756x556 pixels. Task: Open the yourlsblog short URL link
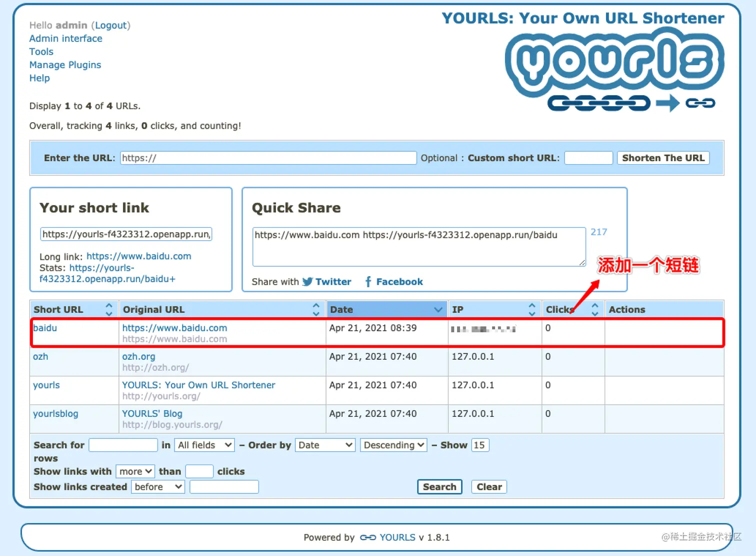coord(55,413)
